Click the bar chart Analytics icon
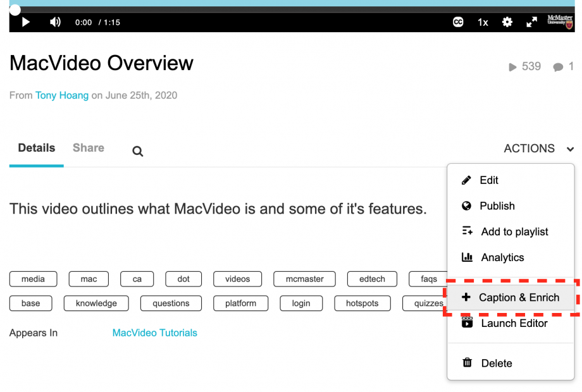The width and height of the screenshot is (582, 392). click(x=467, y=257)
